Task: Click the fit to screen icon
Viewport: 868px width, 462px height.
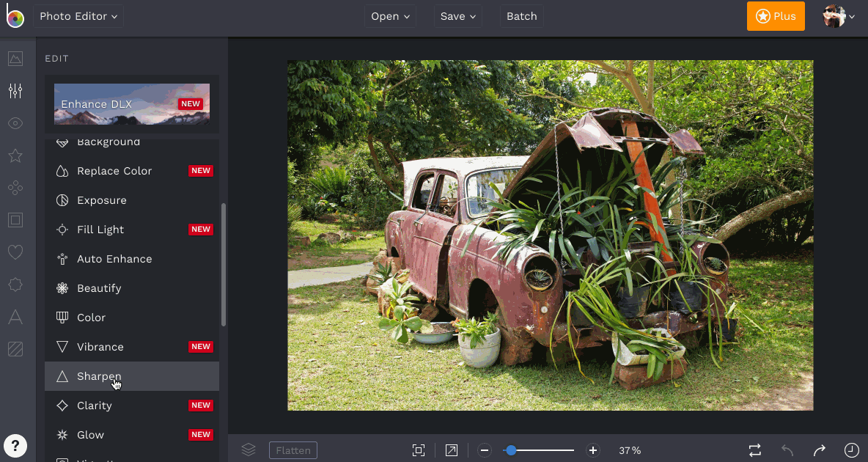Action: coord(419,450)
